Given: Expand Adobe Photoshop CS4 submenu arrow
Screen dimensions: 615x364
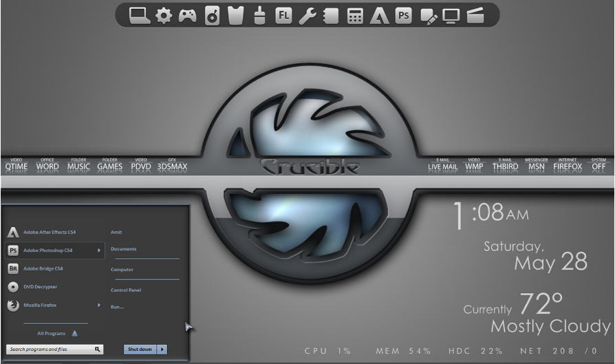Looking at the screenshot, I should (x=99, y=250).
